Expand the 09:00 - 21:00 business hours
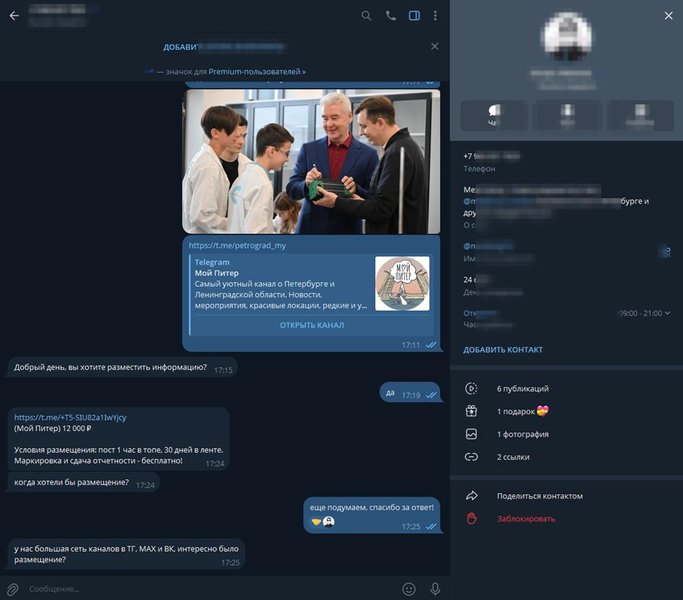The image size is (683, 600). (644, 313)
